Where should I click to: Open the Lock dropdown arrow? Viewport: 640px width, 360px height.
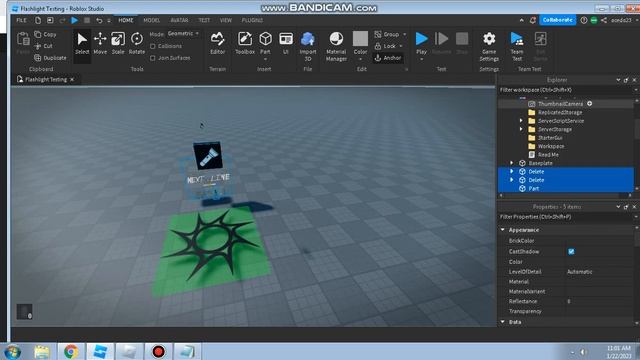point(401,46)
